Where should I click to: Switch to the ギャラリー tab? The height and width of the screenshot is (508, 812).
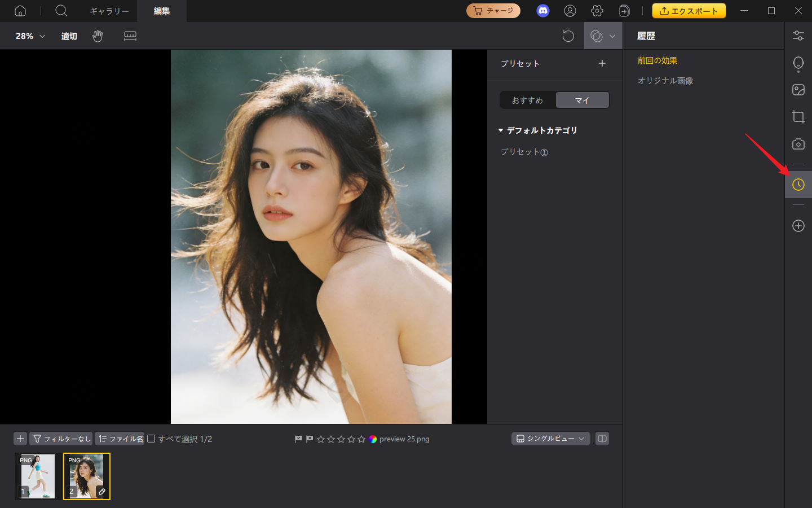click(x=109, y=11)
